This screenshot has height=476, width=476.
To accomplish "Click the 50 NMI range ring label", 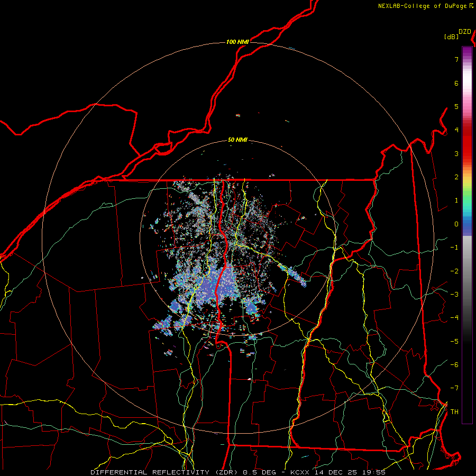I will pyautogui.click(x=237, y=140).
